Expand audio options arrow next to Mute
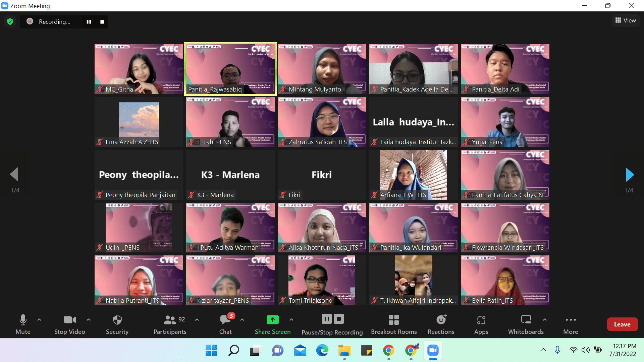The width and height of the screenshot is (644, 362). (39, 320)
